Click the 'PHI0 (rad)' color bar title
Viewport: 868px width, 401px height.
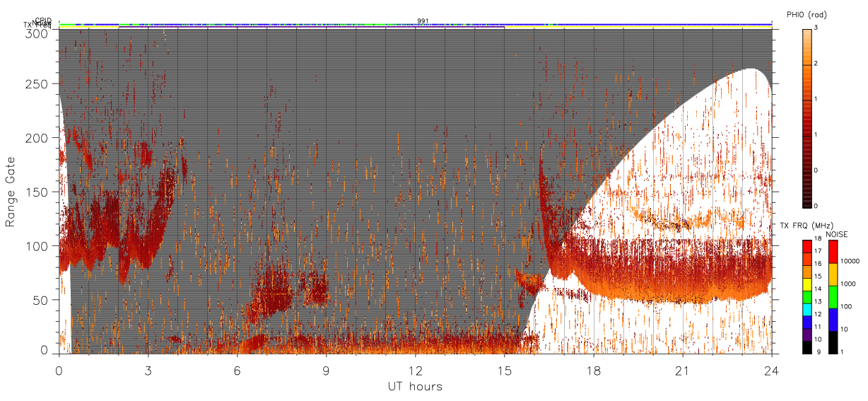coord(807,15)
